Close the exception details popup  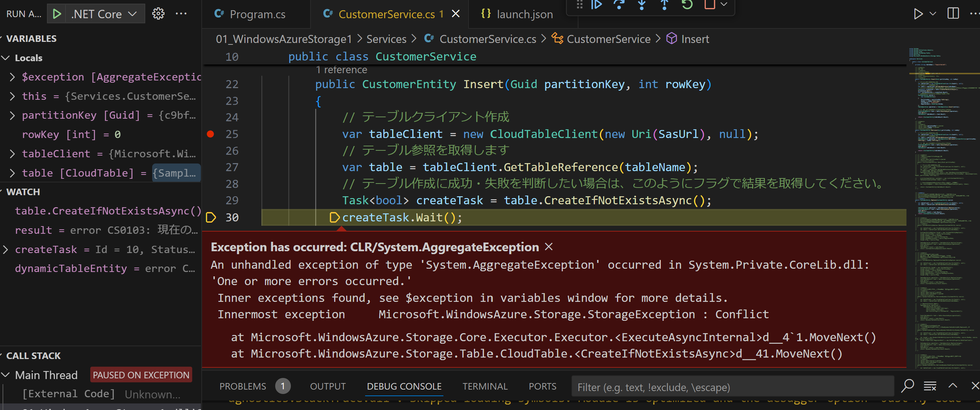548,247
